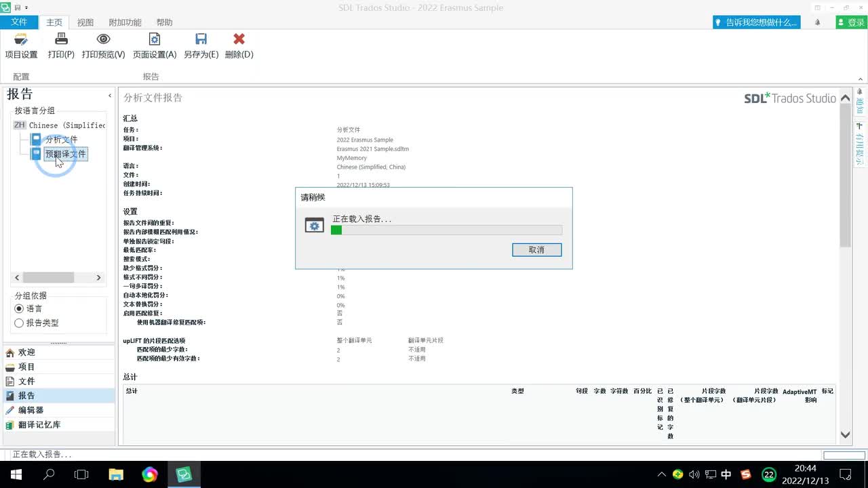Viewport: 868px width, 488px height.
Task: Open Windows Task View
Action: click(81, 474)
